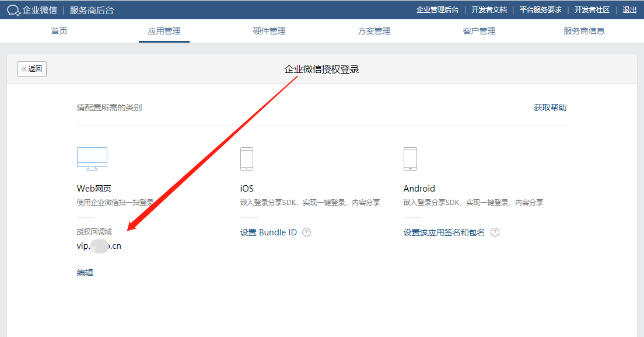Screen dimensions: 644x337
Task: Click the Web网页 heading text
Action: pyautogui.click(x=94, y=188)
